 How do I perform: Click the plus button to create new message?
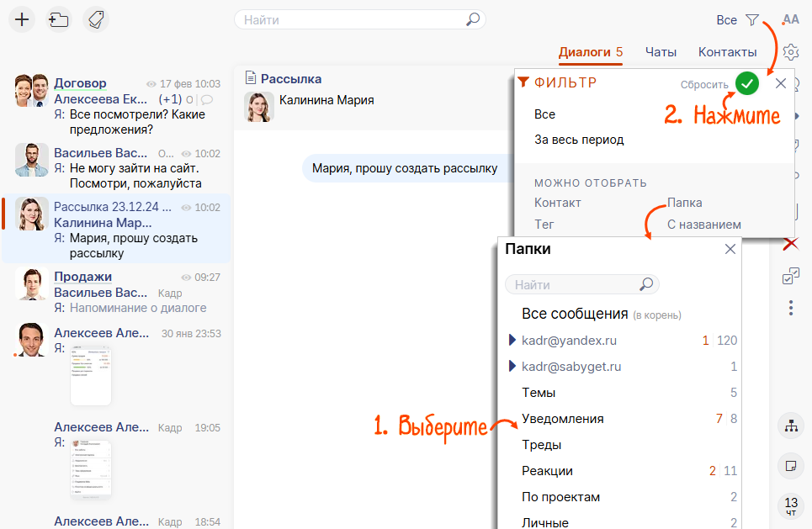point(19,19)
